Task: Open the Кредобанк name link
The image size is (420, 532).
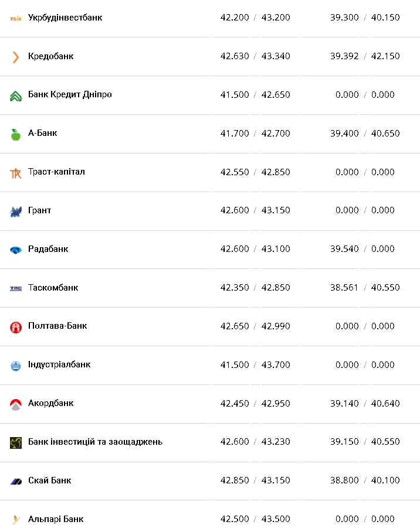Action: tap(50, 56)
